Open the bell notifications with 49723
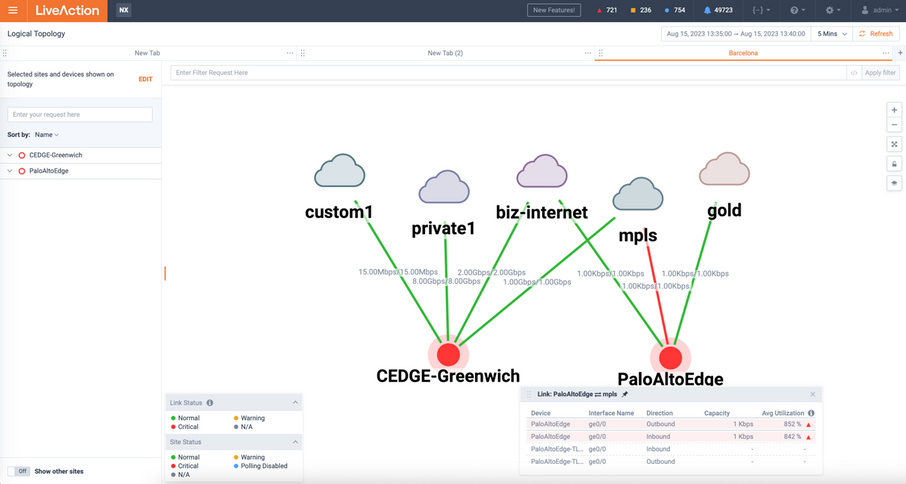This screenshot has height=484, width=906. click(x=718, y=10)
